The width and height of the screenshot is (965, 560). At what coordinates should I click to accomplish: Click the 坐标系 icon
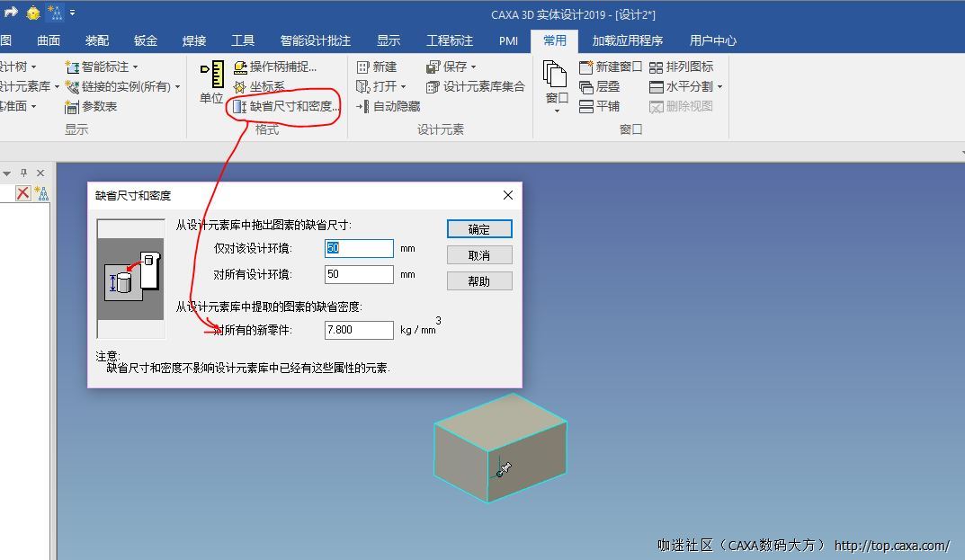tap(239, 87)
